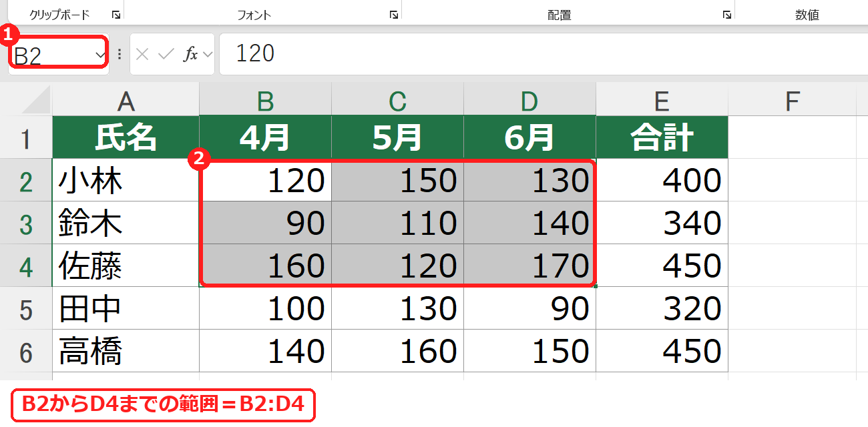868x427 pixels.
Task: Select row 4 header
Action: [26, 266]
